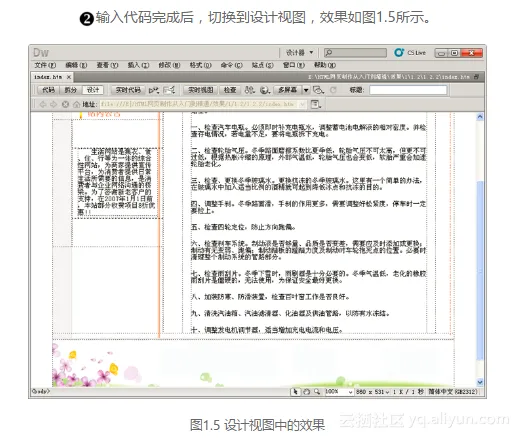Select the pointer (Select) tool

tap(295, 392)
